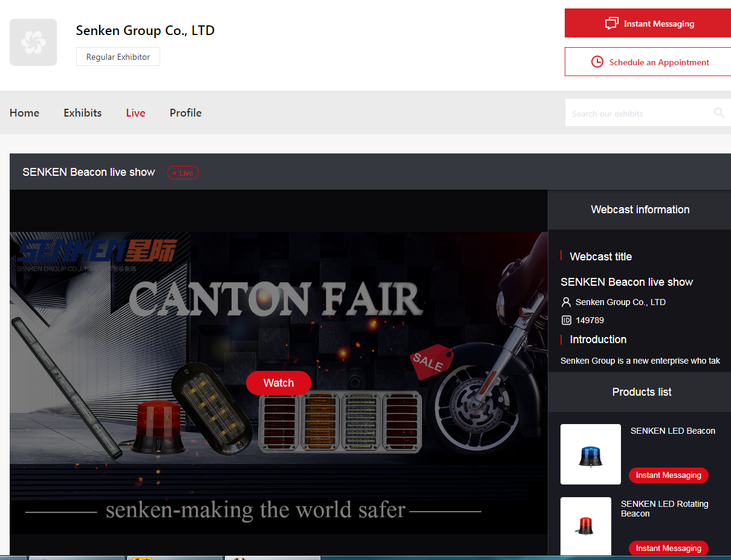Click the Live navigation tab
The image size is (731, 560).
coord(135,113)
